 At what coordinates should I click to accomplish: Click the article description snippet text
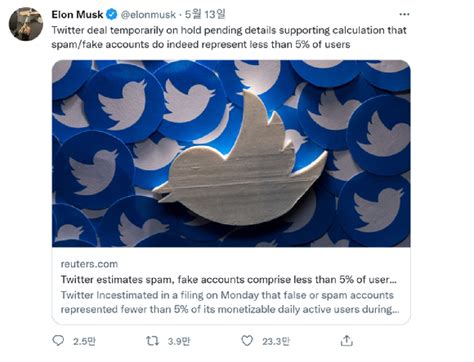(230, 302)
